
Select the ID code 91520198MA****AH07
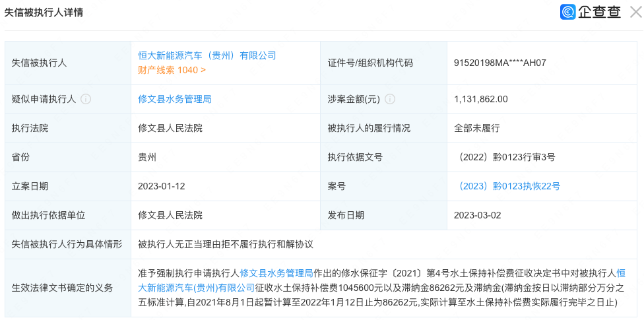pos(500,63)
